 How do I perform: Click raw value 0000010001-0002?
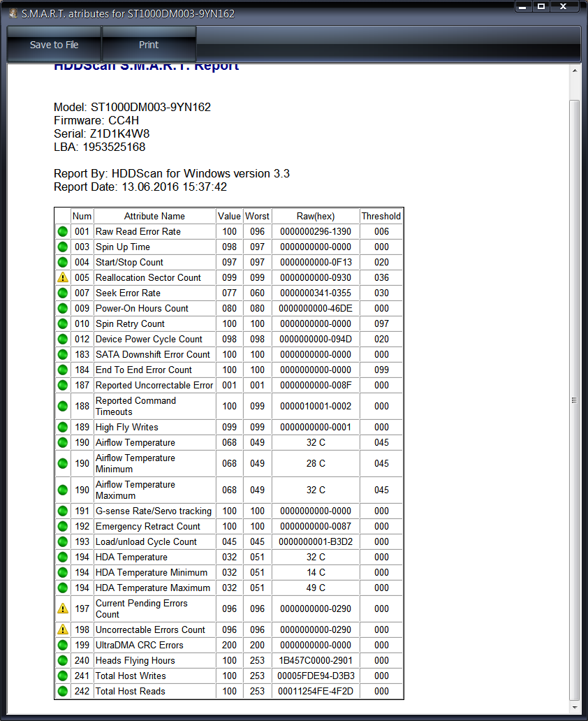[x=316, y=407]
